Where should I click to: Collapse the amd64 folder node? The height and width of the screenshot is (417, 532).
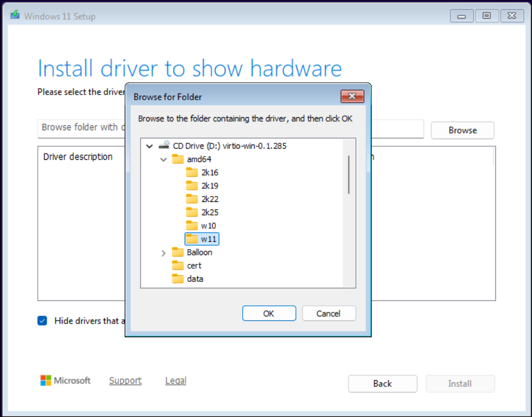click(163, 160)
